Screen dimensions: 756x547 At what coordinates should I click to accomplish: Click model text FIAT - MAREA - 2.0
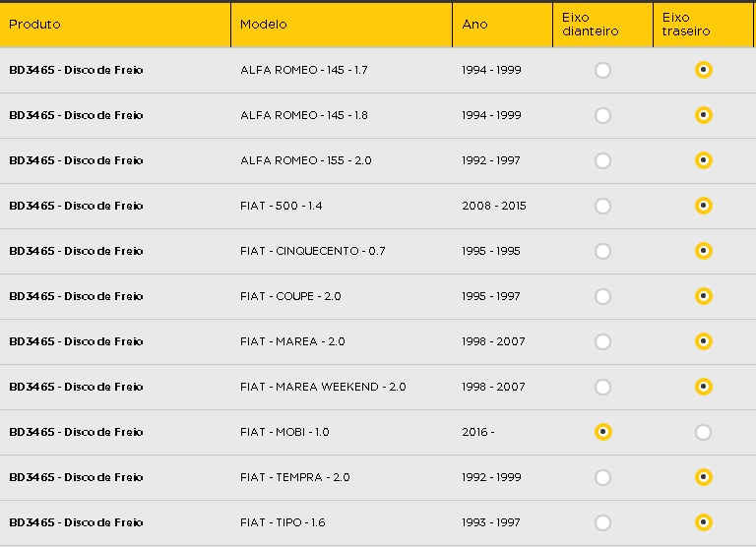292,342
